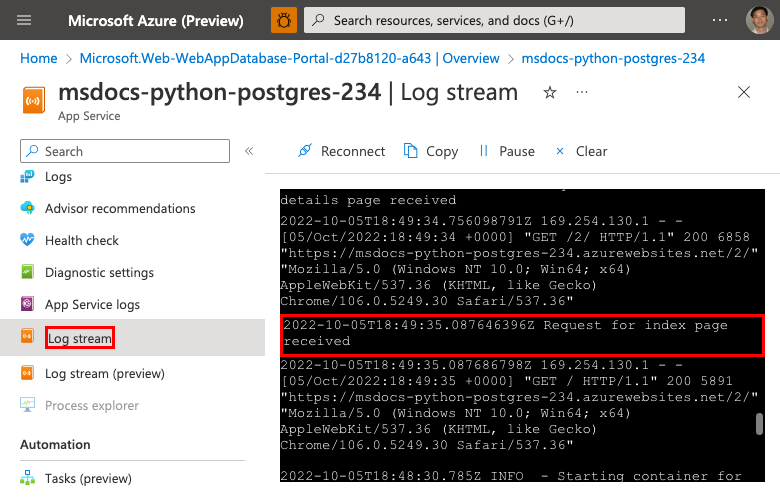780x500 pixels.
Task: Click the Reconnect button
Action: coord(341,151)
